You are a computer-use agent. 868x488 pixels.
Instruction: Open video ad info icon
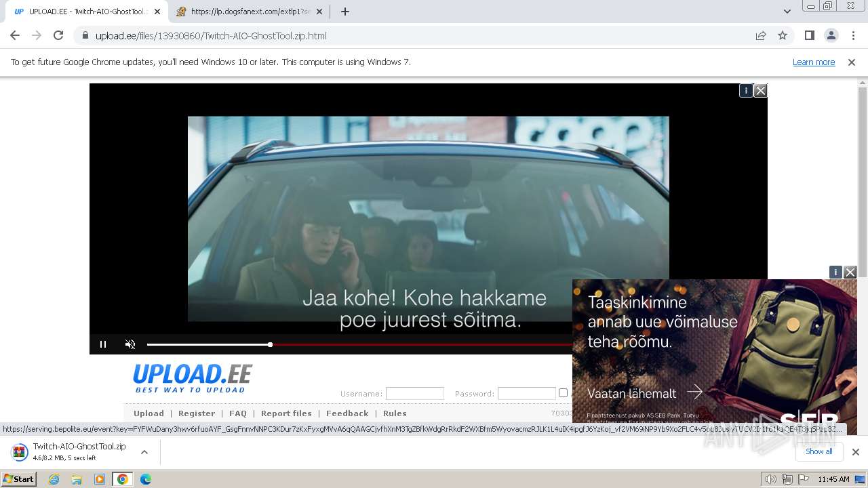(746, 90)
